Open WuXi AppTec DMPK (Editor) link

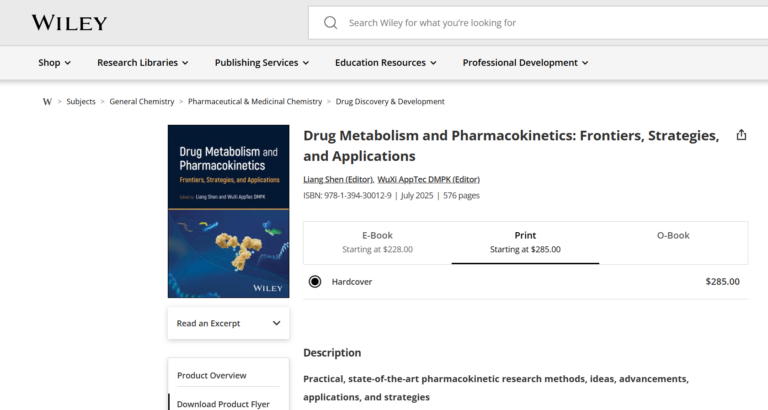coord(429,179)
